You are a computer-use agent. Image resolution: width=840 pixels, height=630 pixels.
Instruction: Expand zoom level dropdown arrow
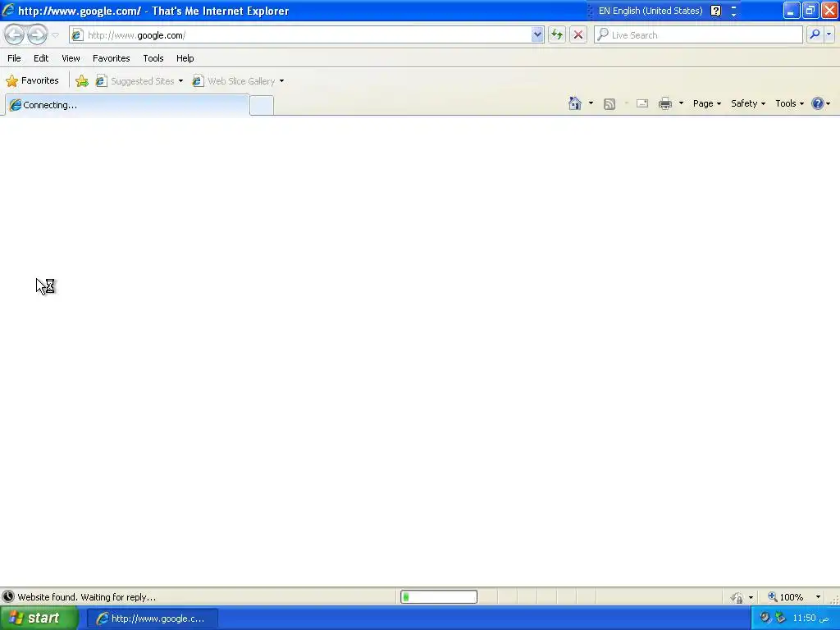(818, 597)
